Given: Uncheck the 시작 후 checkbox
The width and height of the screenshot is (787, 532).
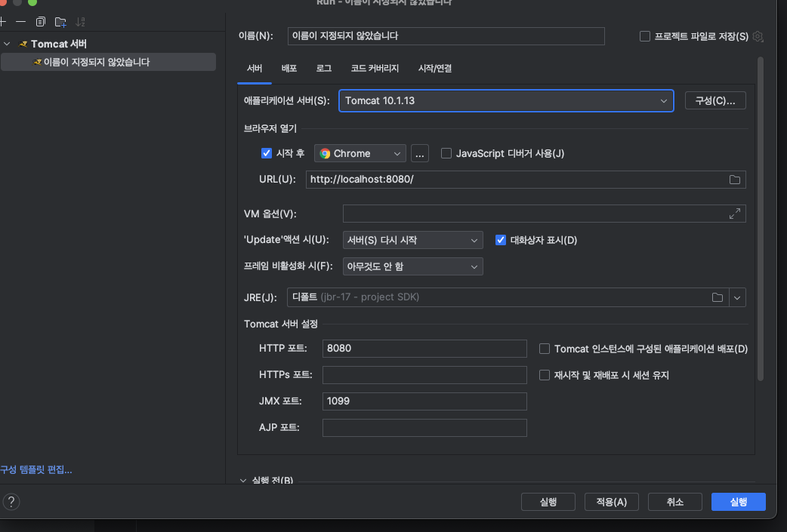Looking at the screenshot, I should 267,153.
